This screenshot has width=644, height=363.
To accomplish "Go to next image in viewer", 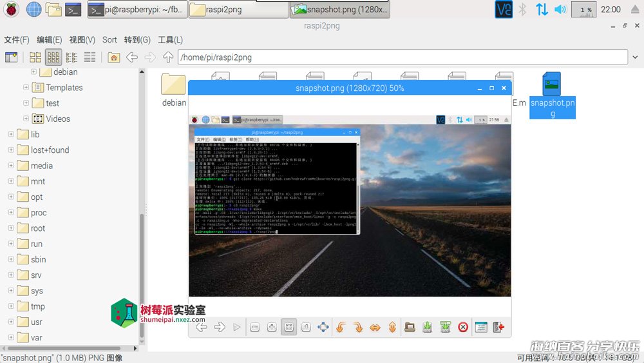I will 220,328.
